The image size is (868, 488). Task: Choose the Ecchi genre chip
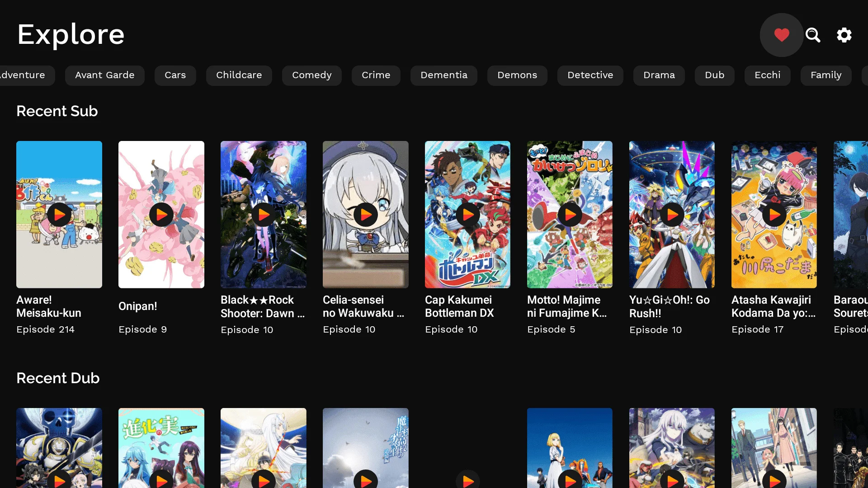[767, 75]
